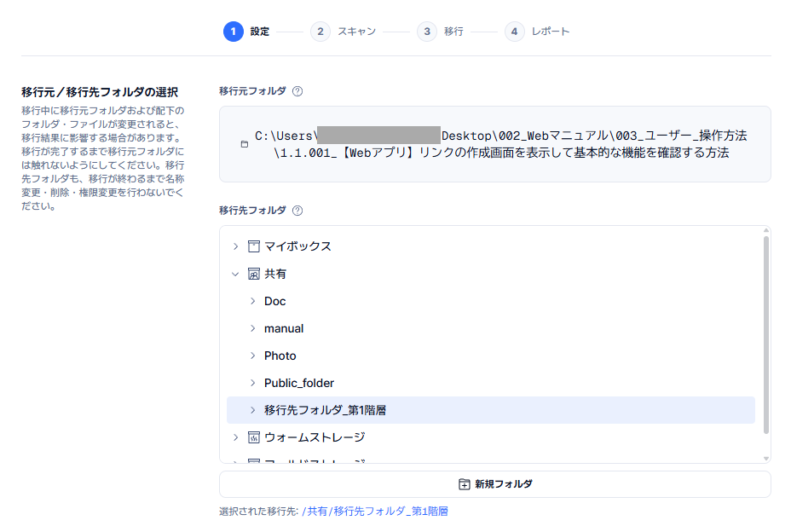This screenshot has height=532, width=791.
Task: Click the source folder path field
Action: [495, 144]
